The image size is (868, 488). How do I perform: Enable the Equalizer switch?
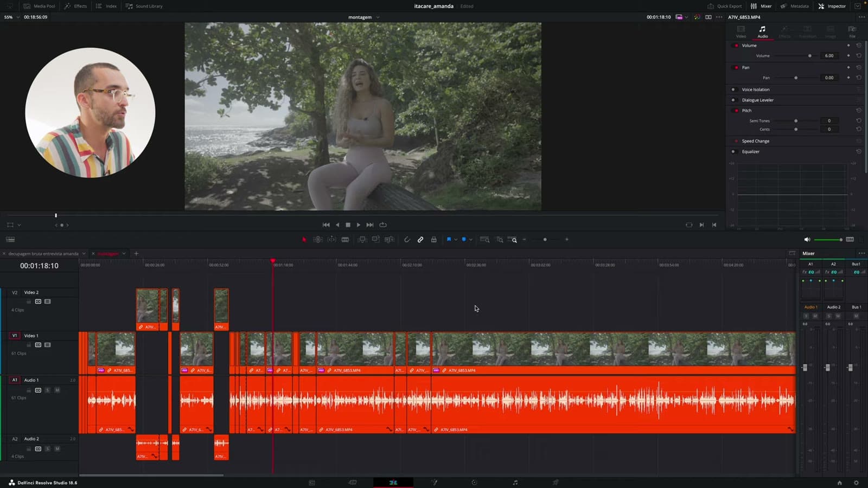733,152
